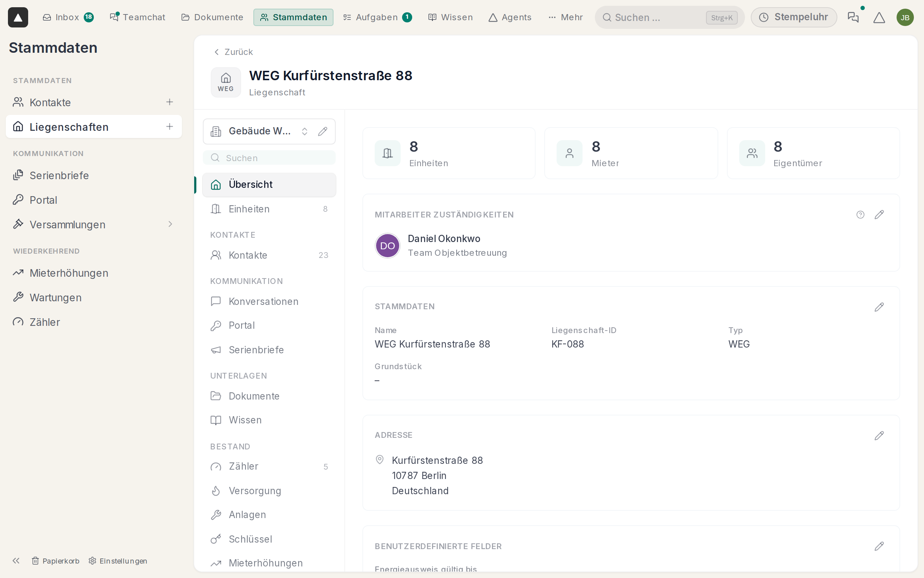Open the Wissen tab in the top navigation
The height and width of the screenshot is (578, 924).
pyautogui.click(x=450, y=17)
